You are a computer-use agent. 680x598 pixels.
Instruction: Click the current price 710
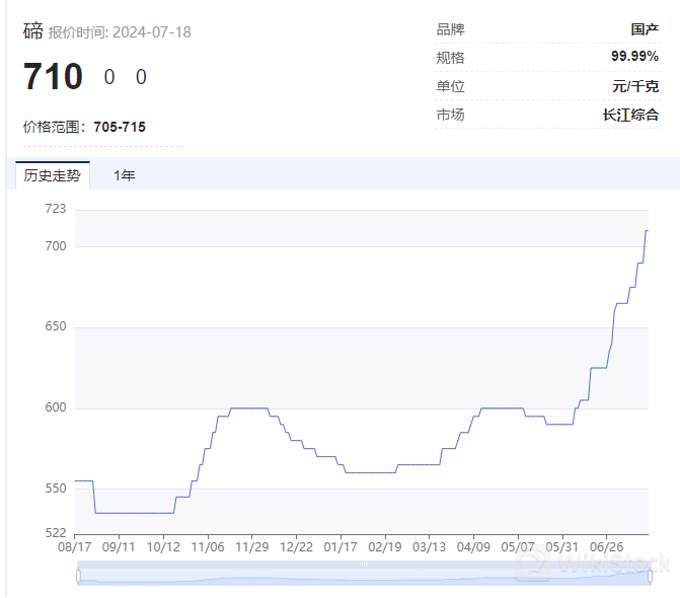pos(53,76)
